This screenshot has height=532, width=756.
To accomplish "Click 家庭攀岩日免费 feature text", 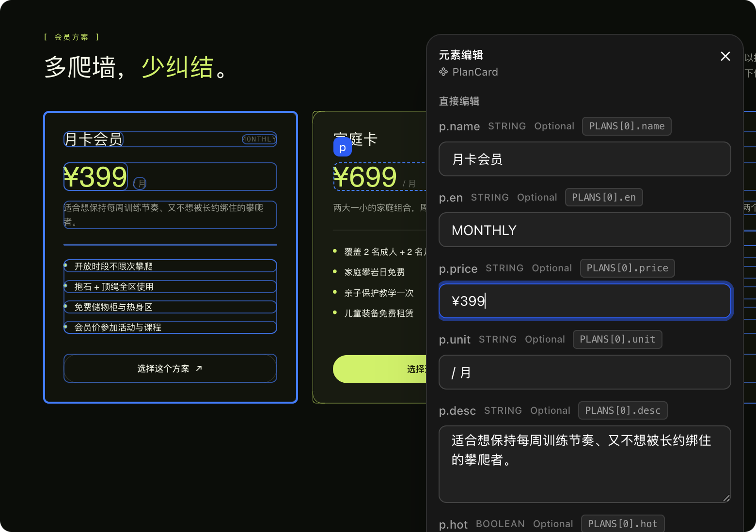I will coord(375,272).
